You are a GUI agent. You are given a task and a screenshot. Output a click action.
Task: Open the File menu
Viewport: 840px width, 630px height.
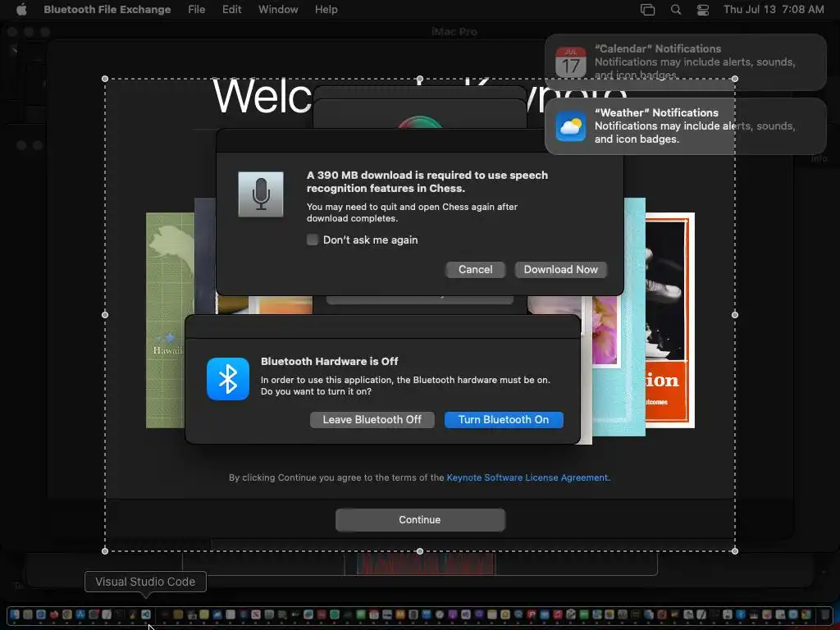(197, 9)
